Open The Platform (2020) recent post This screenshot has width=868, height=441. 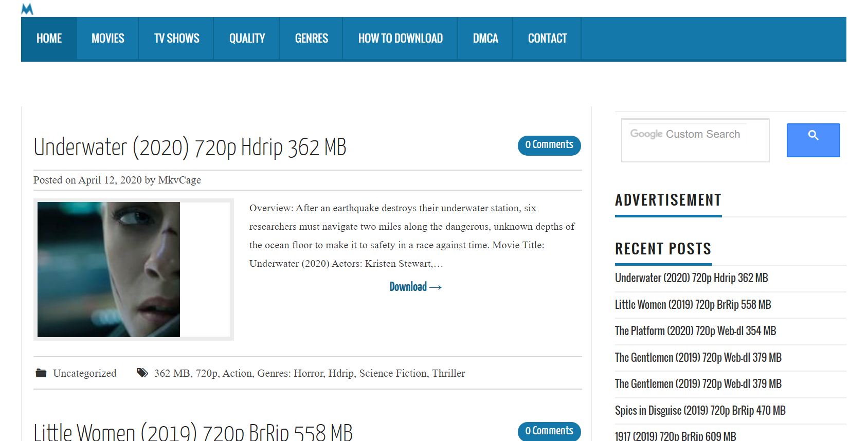(695, 331)
